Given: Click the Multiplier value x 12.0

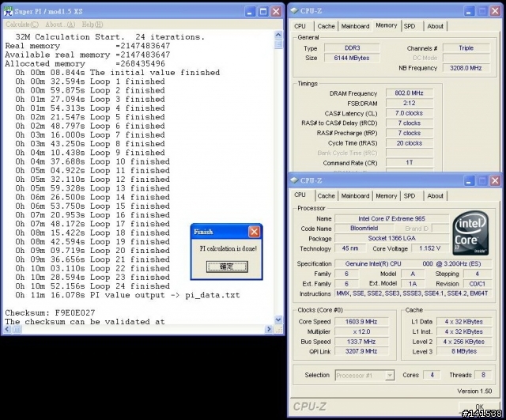Looking at the screenshot, I should (361, 331).
